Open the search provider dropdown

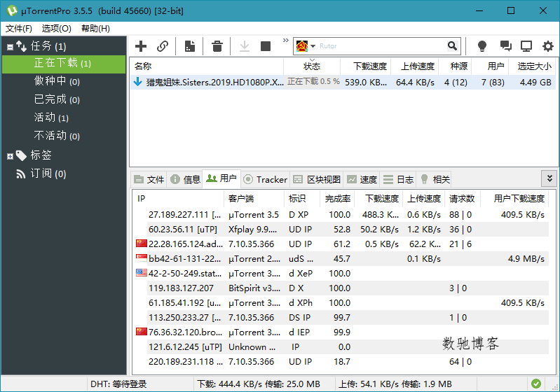point(313,46)
